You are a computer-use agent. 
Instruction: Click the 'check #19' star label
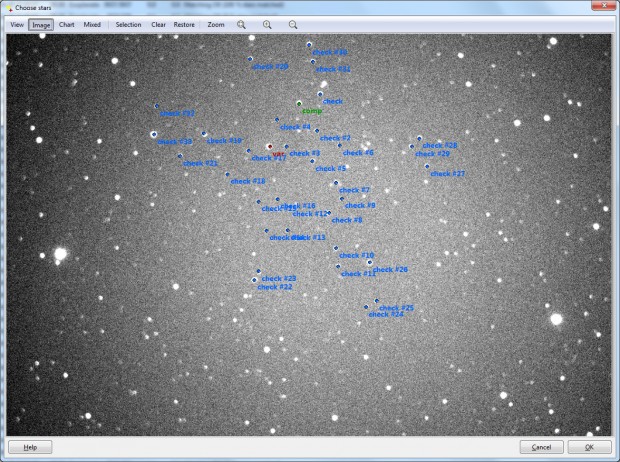pos(224,140)
